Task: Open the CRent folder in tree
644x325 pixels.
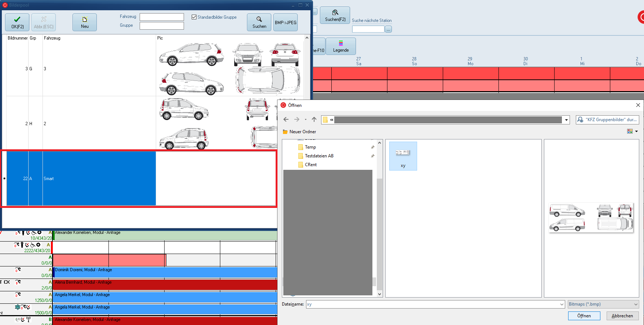Action: [310, 165]
